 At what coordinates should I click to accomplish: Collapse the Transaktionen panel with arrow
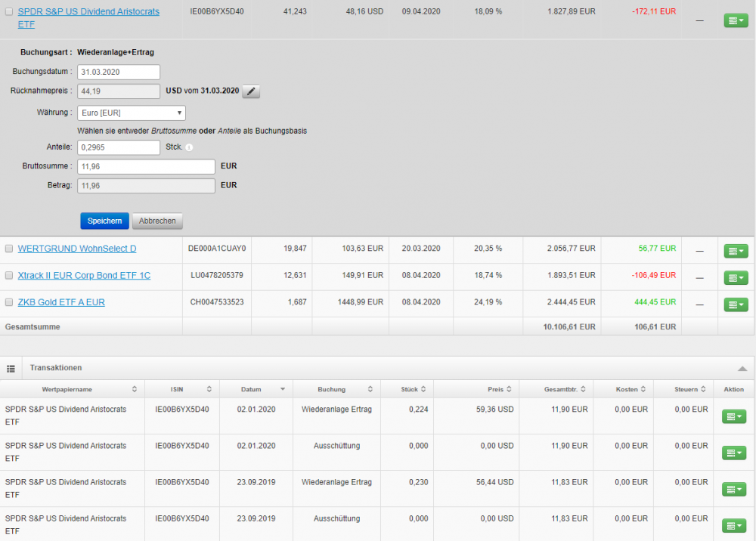[742, 369]
